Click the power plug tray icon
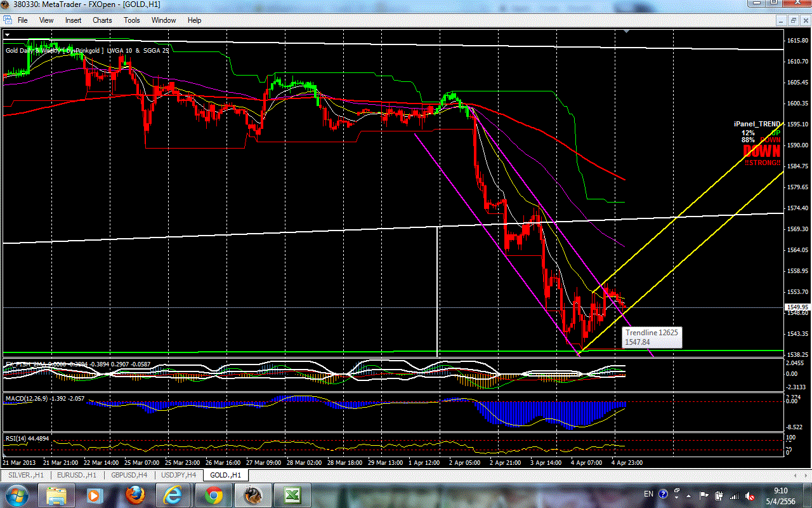The width and height of the screenshot is (812, 508). pyautogui.click(x=720, y=495)
